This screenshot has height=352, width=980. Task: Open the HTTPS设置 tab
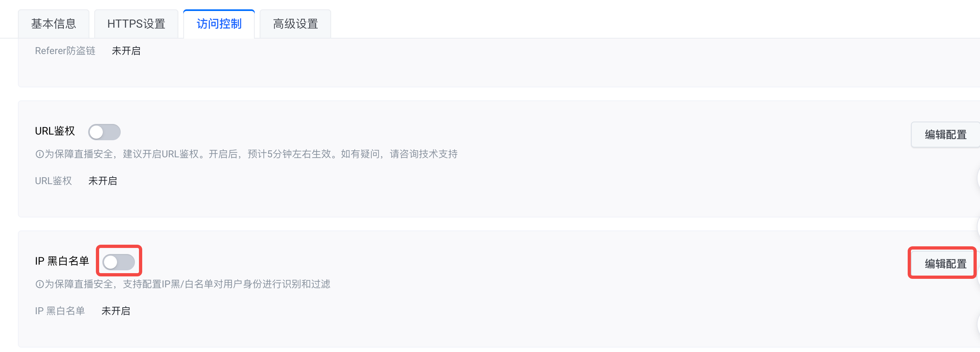(x=136, y=24)
